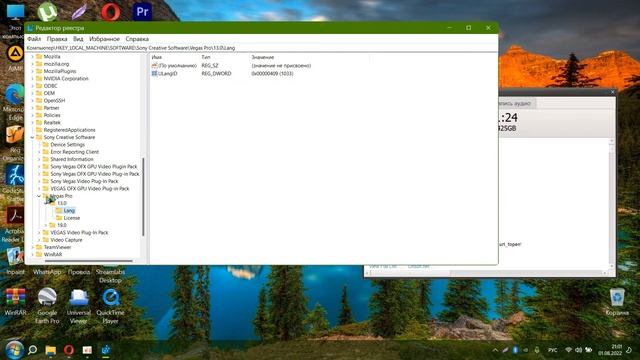Screen dimensions: 640x360
Task: Select the OpenSSH key
Action: (54, 101)
